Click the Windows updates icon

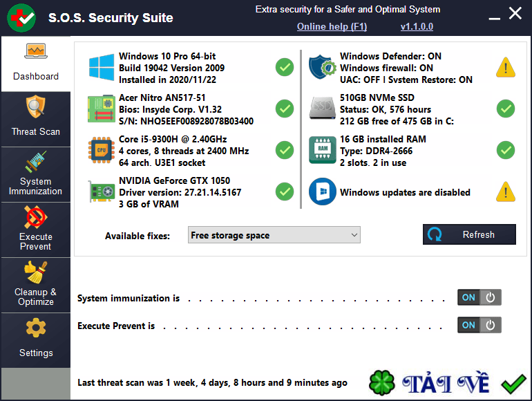[322, 192]
